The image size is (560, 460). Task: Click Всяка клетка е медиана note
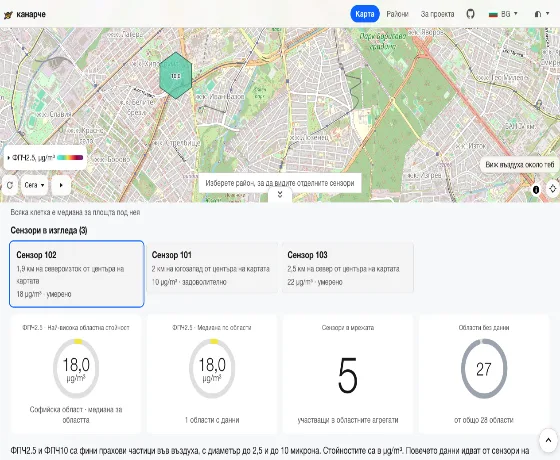[75, 212]
